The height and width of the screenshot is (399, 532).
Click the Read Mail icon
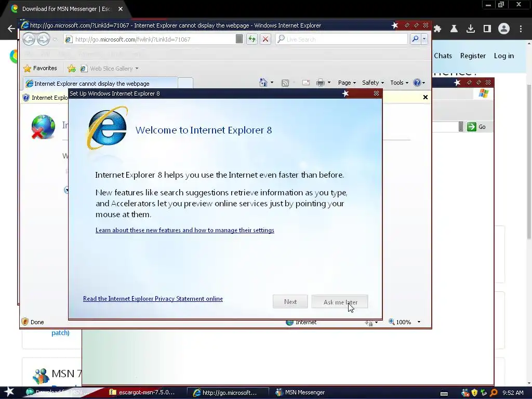point(305,83)
